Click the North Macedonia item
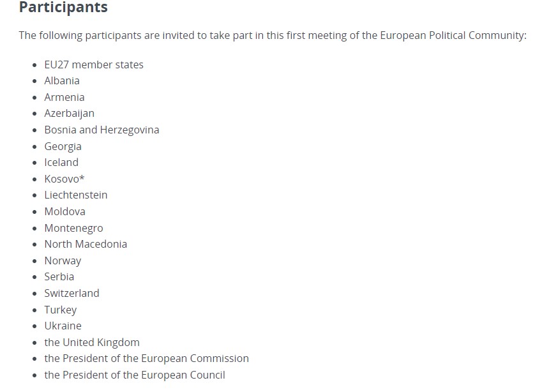Image resolution: width=542 pixels, height=392 pixels. pyautogui.click(x=86, y=244)
